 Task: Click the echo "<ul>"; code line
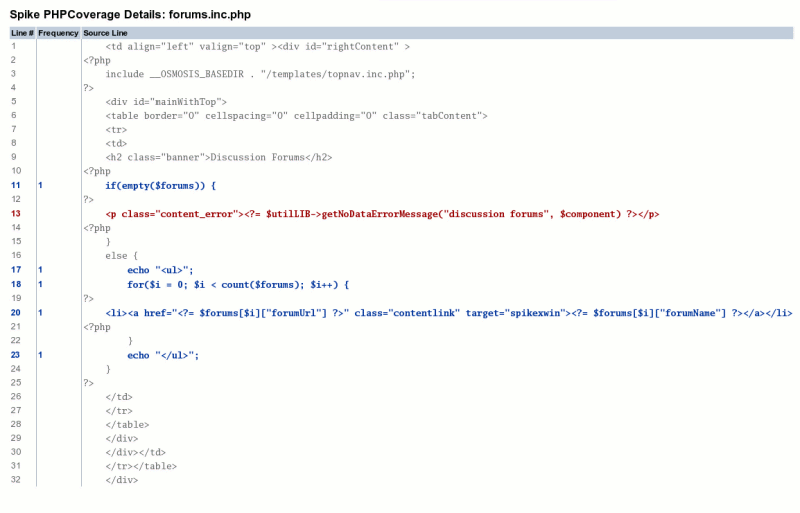point(160,271)
